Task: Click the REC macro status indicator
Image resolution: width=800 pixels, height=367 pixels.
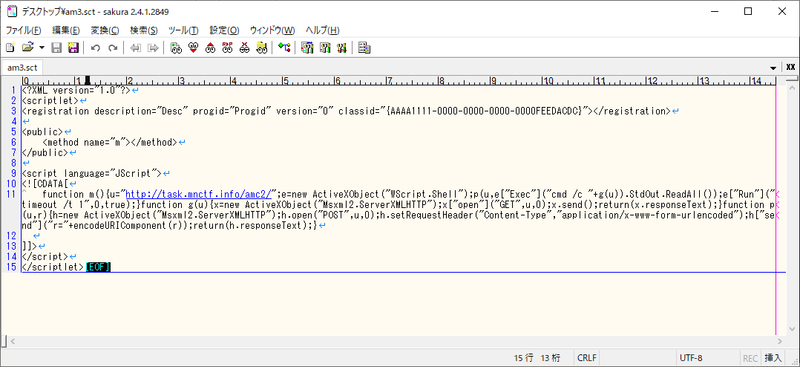Action: click(750, 358)
